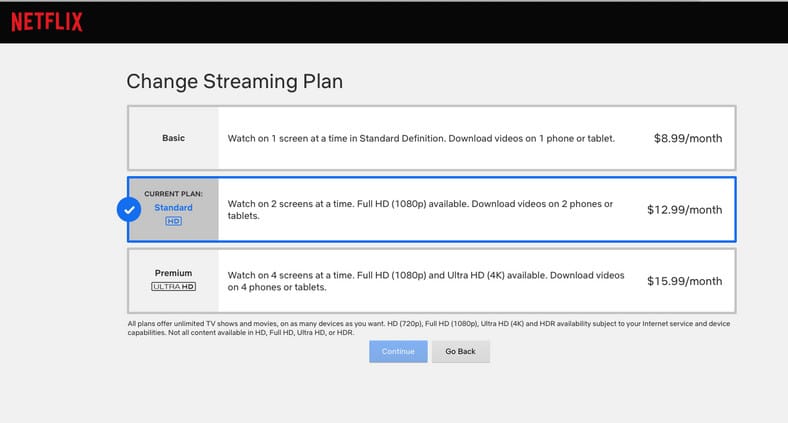Viewport: 788px width, 423px height.
Task: Click the $8.99/month price
Action: coord(688,139)
